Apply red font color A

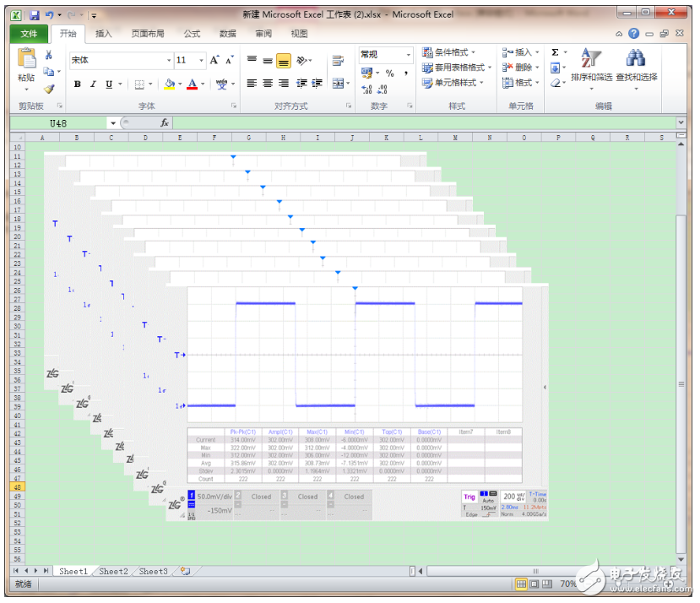point(192,84)
